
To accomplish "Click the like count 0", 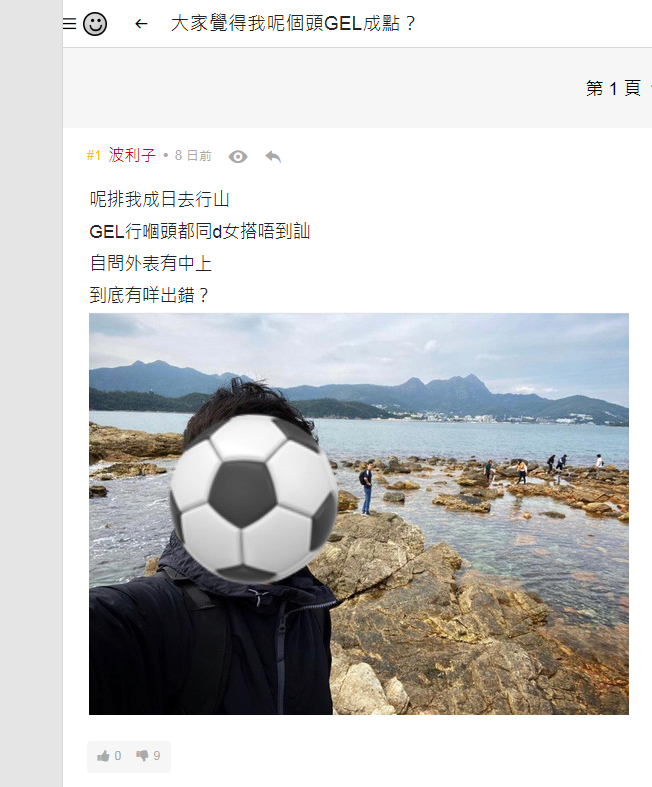I will tap(117, 756).
